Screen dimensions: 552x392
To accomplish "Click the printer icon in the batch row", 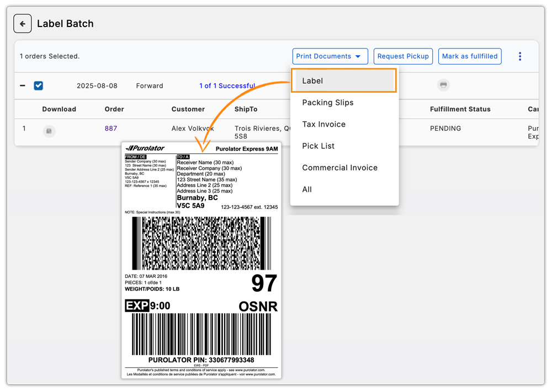I will tap(443, 85).
